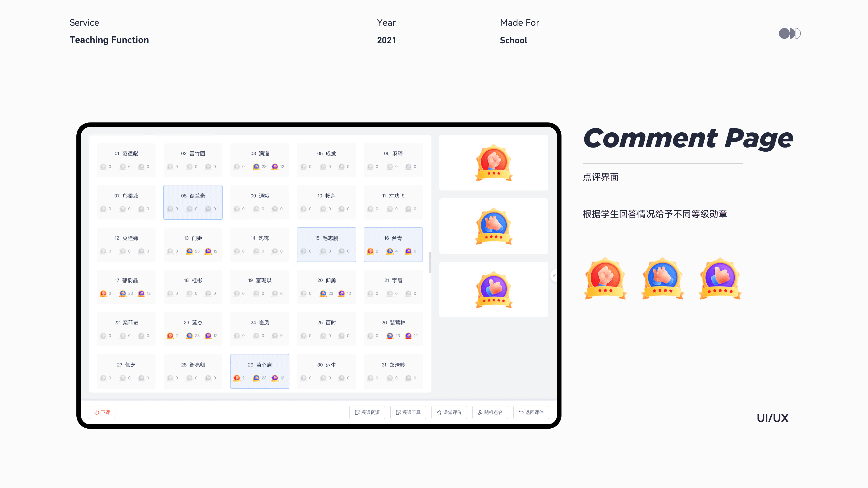Collapse the badge side panel with the double chevron
The height and width of the screenshot is (488, 868).
[x=554, y=275]
